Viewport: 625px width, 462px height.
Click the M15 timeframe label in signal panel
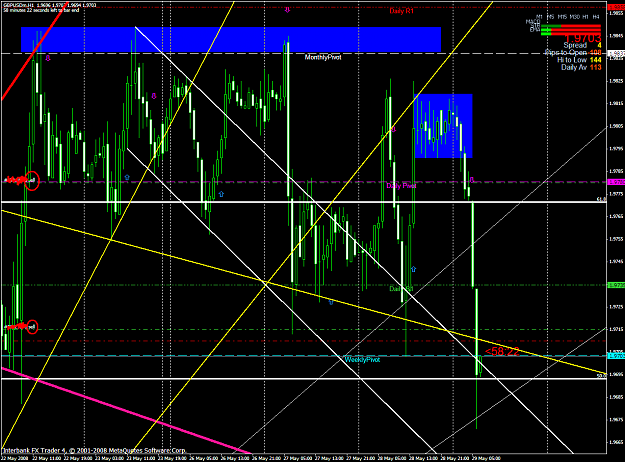(562, 17)
